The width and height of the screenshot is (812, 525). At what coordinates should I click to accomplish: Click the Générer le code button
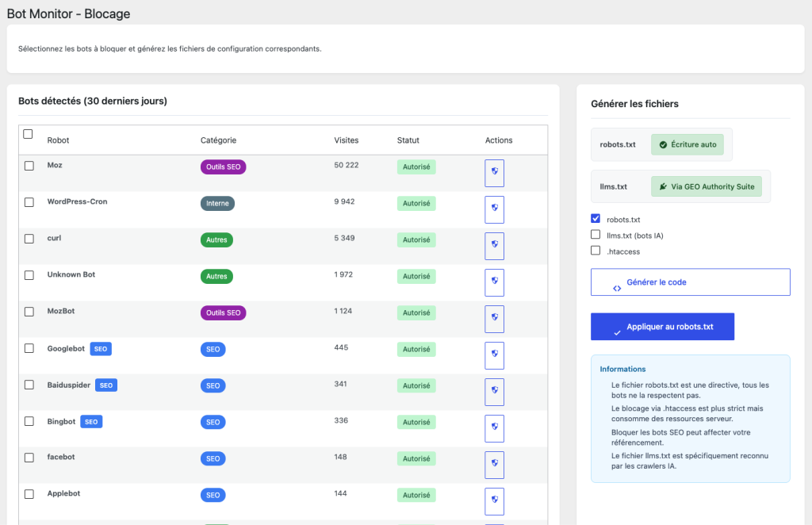(x=691, y=282)
